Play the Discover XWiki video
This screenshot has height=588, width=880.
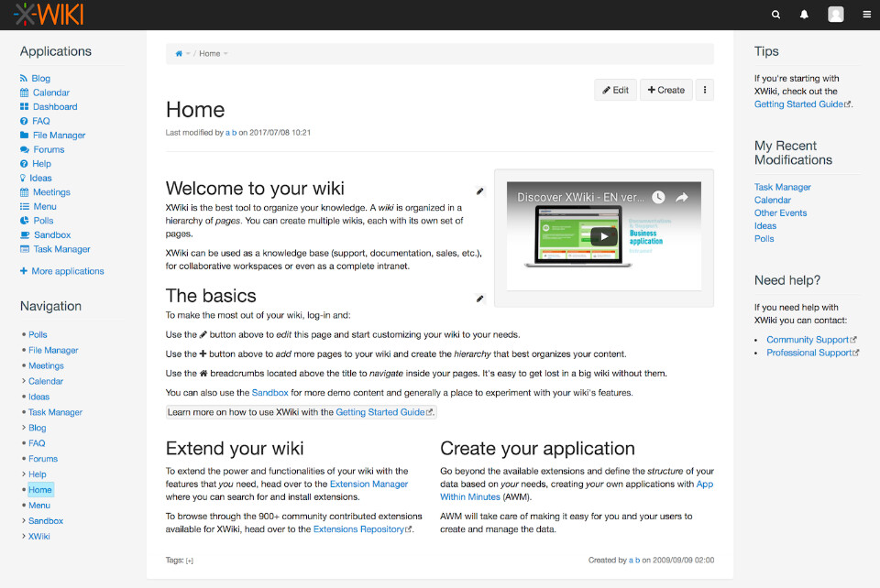(x=603, y=235)
